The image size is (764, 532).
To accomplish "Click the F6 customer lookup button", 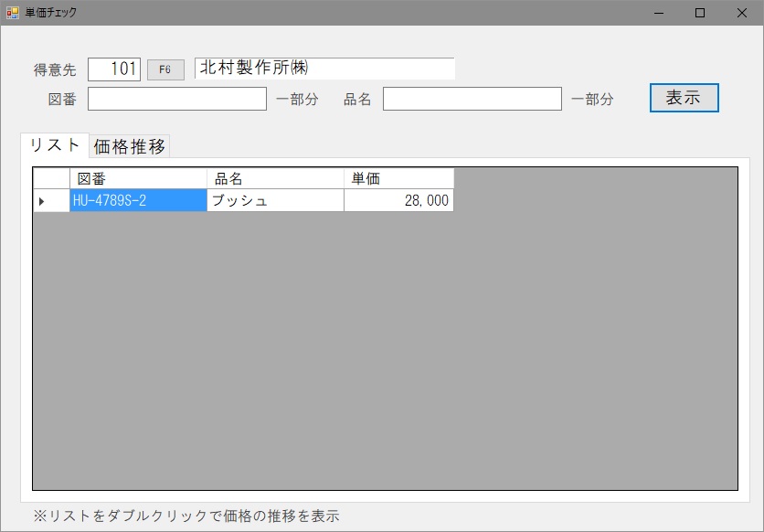I will click(x=165, y=68).
